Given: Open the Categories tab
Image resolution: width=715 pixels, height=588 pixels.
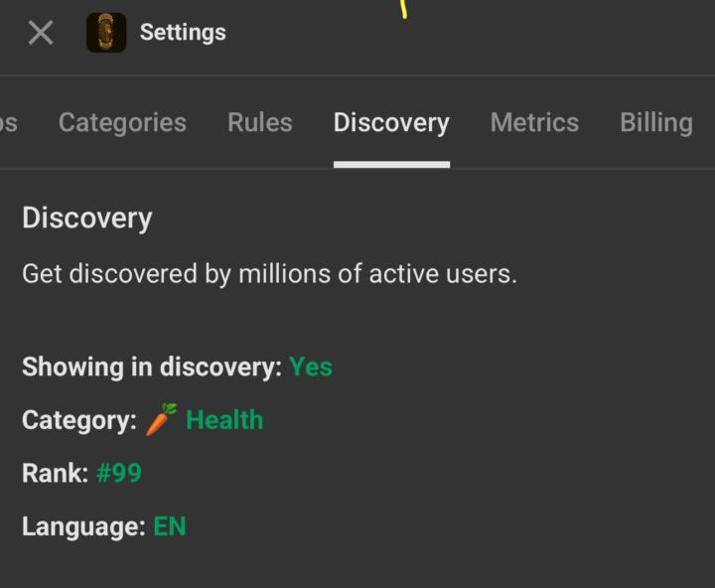Looking at the screenshot, I should [122, 123].
